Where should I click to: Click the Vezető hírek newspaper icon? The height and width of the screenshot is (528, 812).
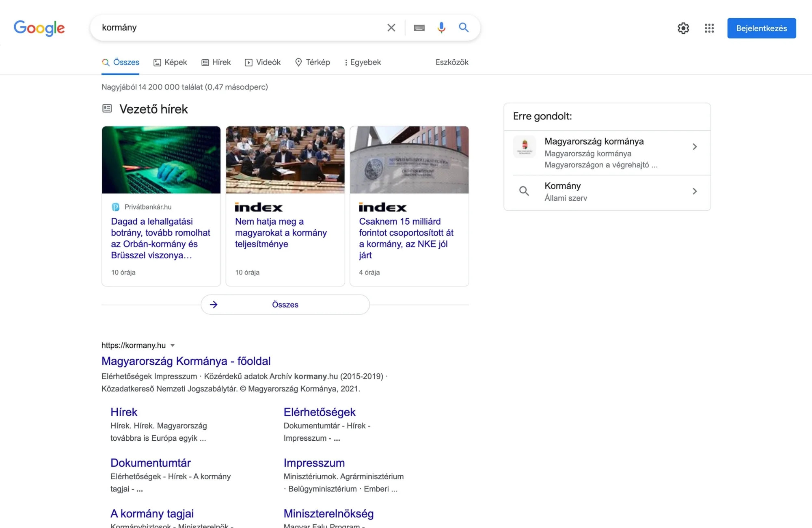pos(107,108)
